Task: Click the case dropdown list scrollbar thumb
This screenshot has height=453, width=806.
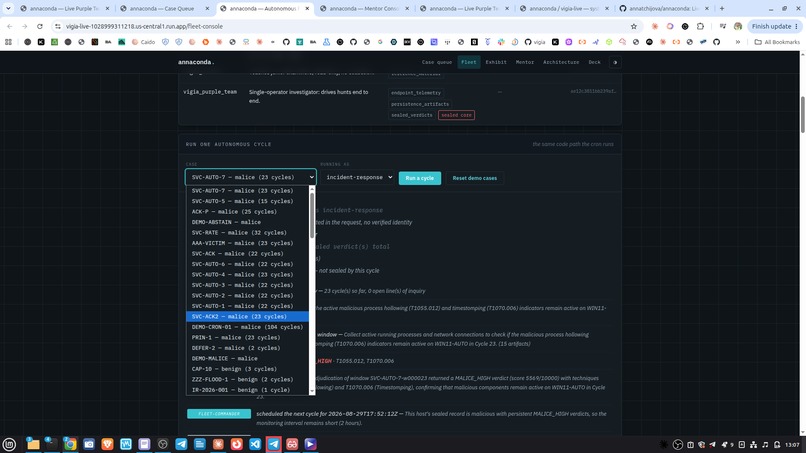Action: tap(312, 215)
